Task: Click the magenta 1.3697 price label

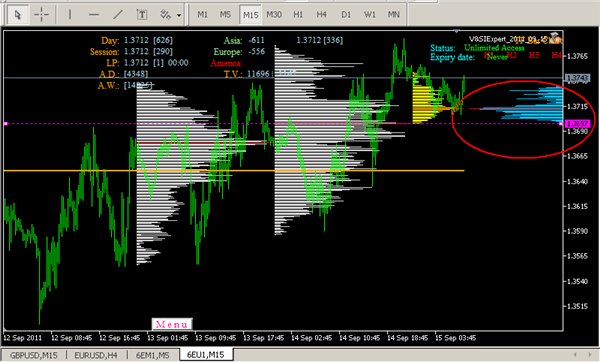Action: coord(578,124)
